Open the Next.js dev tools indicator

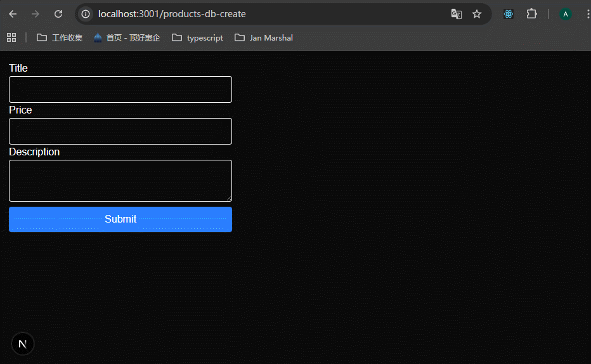23,344
